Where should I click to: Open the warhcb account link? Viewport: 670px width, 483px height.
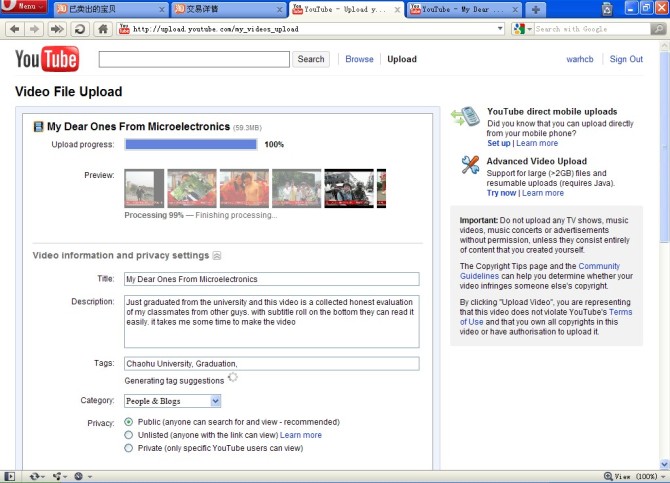(580, 59)
